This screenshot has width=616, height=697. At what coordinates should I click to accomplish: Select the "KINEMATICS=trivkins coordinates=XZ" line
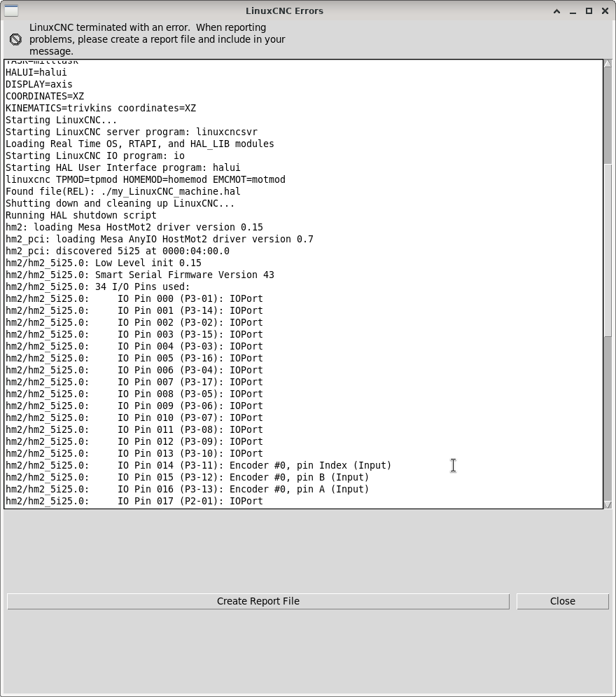coord(100,108)
